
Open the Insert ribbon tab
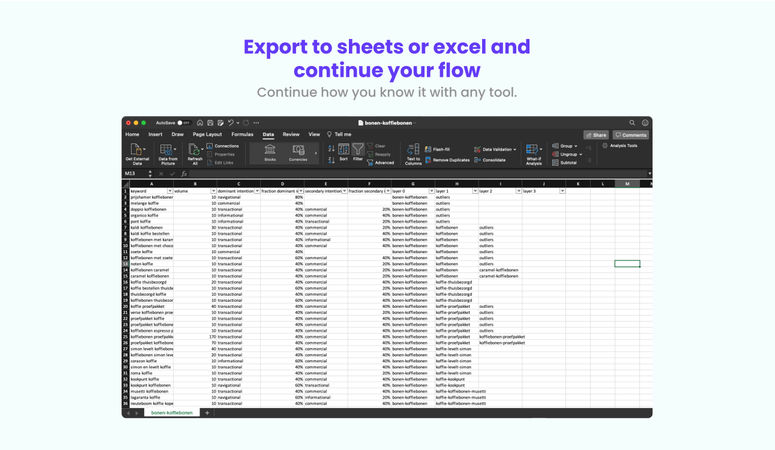[155, 135]
